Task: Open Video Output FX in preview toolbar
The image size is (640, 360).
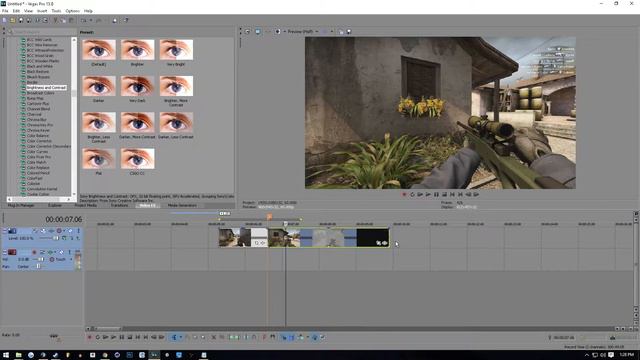Action: point(267,31)
